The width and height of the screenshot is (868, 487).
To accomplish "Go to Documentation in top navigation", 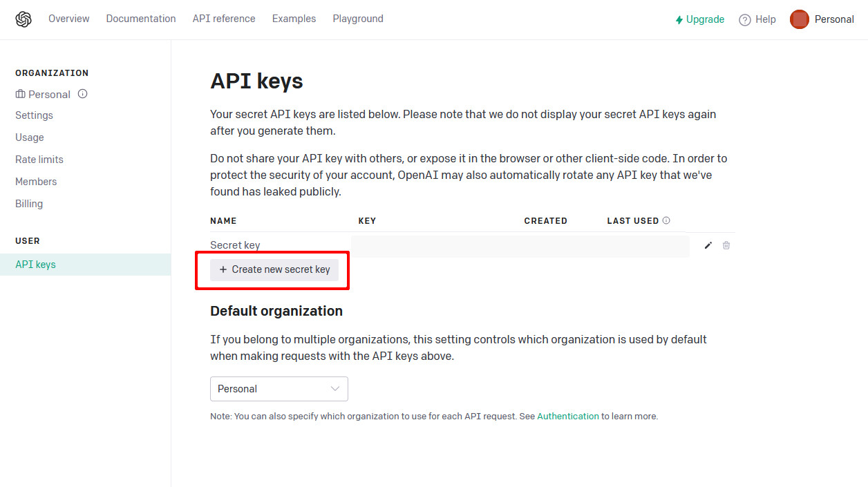I will point(141,19).
